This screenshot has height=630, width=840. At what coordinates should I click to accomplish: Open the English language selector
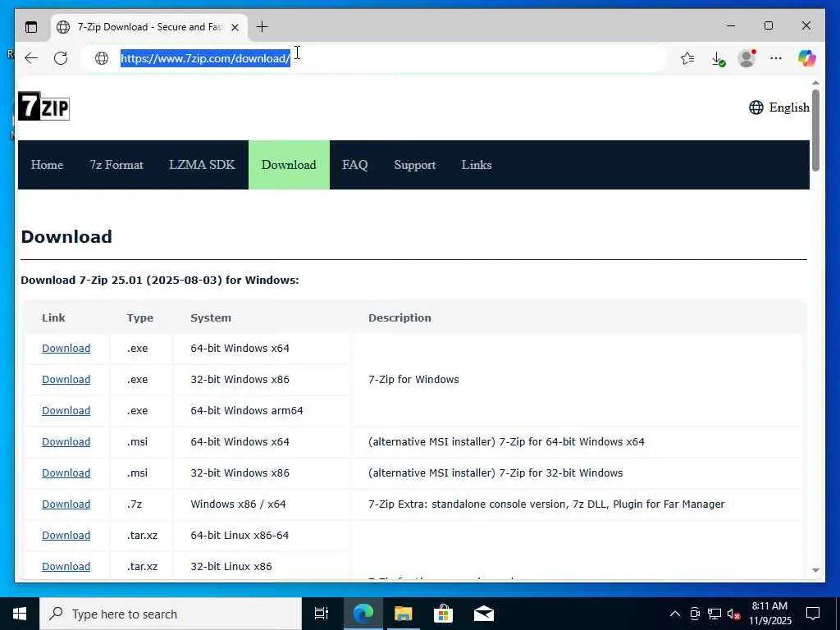pyautogui.click(x=779, y=107)
